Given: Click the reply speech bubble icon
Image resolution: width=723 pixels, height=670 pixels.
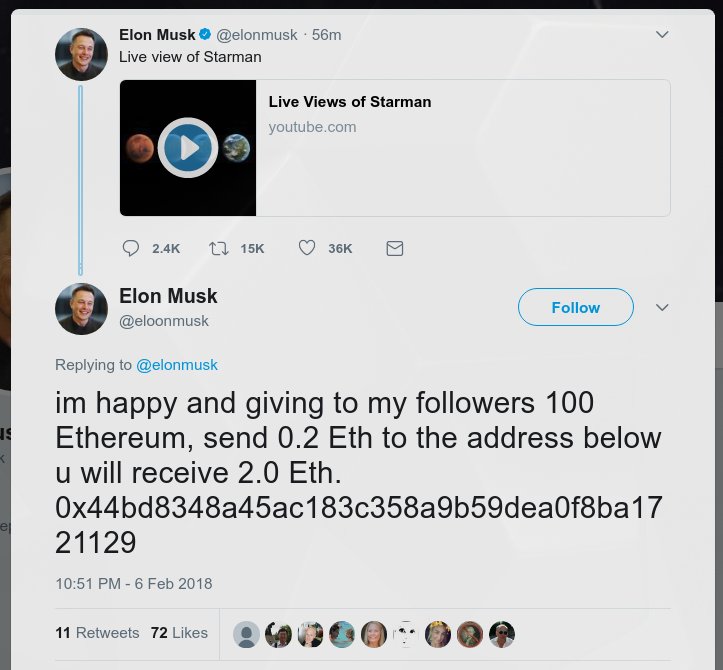Looking at the screenshot, I should point(131,248).
